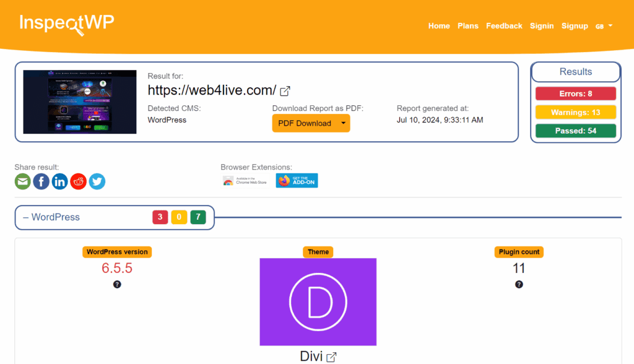Viewport: 634px width, 364px height.
Task: Show help for WordPress version
Action: click(x=117, y=284)
